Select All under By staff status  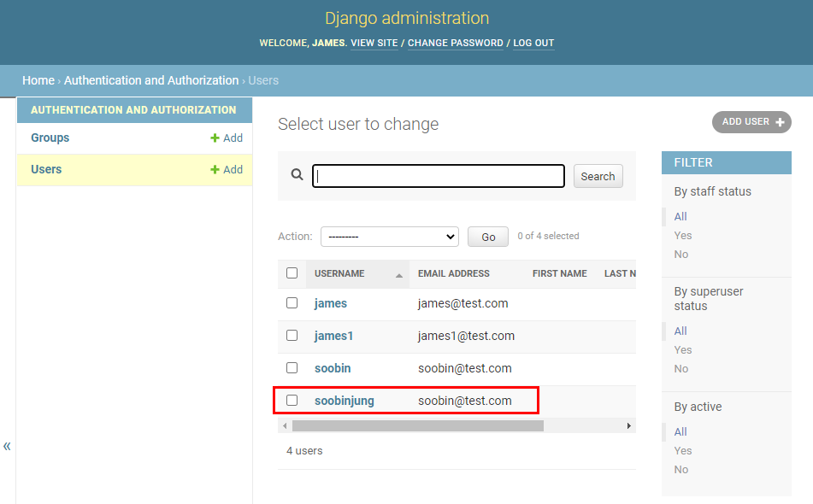680,216
